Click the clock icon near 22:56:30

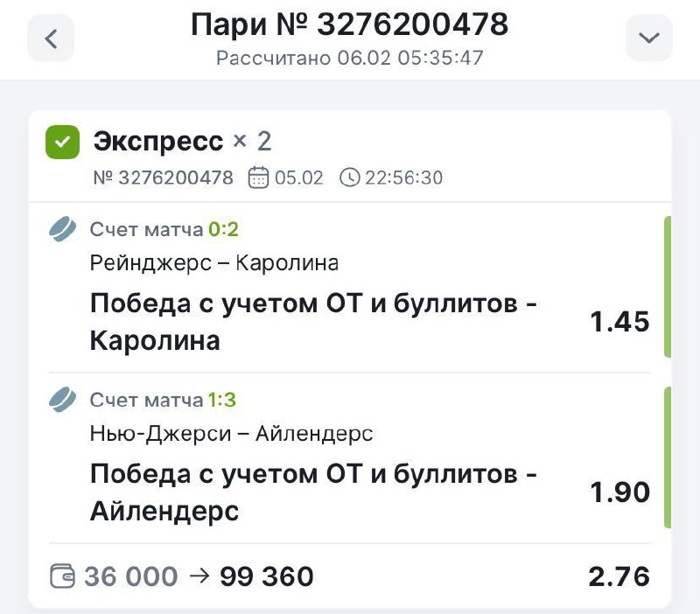(x=349, y=178)
